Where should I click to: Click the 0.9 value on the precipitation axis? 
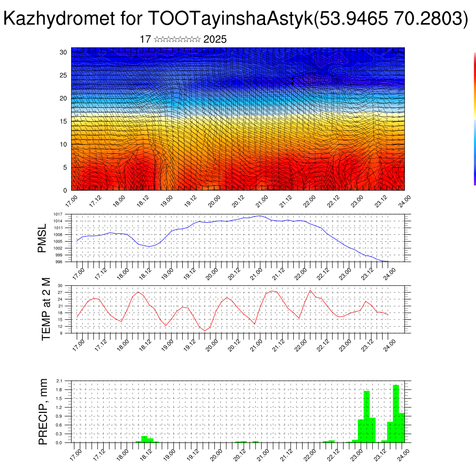(59, 416)
